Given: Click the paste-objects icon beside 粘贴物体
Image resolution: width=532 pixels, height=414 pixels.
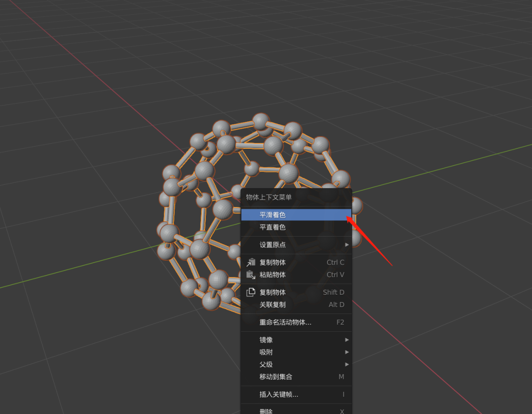Looking at the screenshot, I should (251, 275).
